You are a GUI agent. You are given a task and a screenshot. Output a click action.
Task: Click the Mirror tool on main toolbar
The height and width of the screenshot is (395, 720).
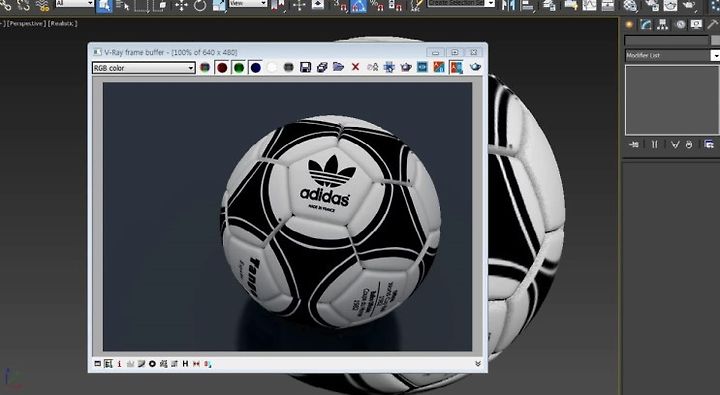click(508, 5)
